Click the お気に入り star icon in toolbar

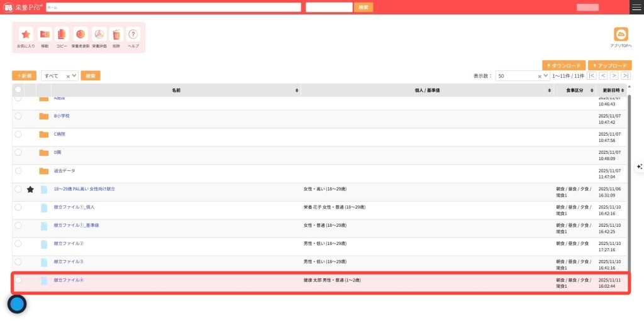pos(26,35)
